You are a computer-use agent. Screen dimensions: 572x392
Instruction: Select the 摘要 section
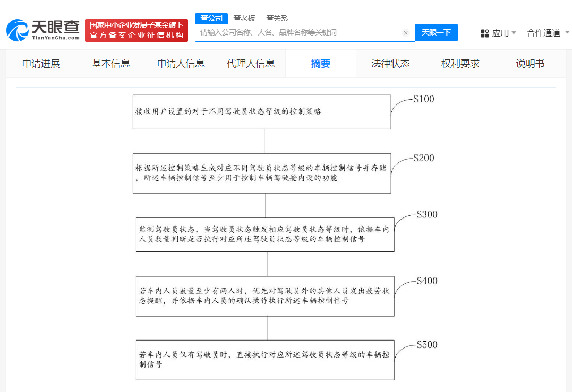tap(321, 63)
